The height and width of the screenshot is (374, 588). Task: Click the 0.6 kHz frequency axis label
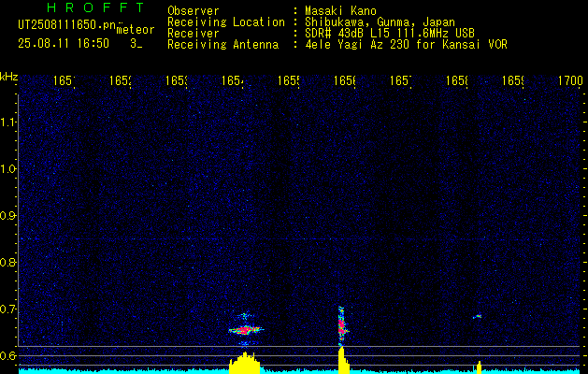point(7,355)
